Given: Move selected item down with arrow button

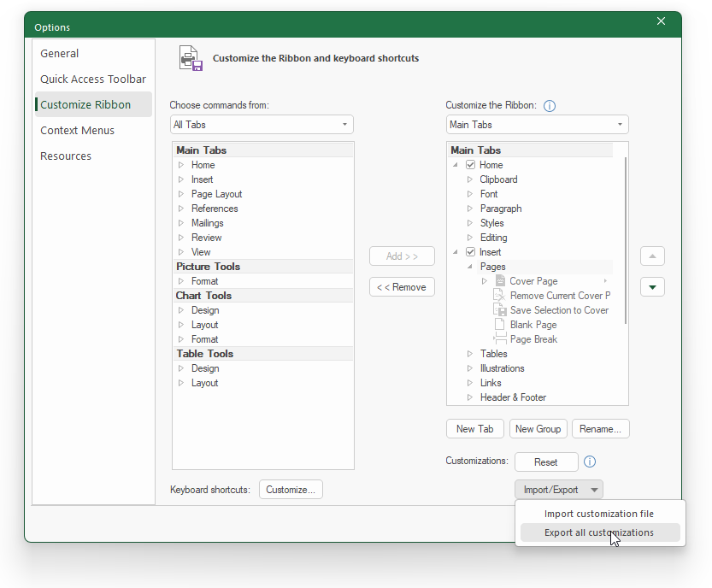Looking at the screenshot, I should [x=652, y=287].
